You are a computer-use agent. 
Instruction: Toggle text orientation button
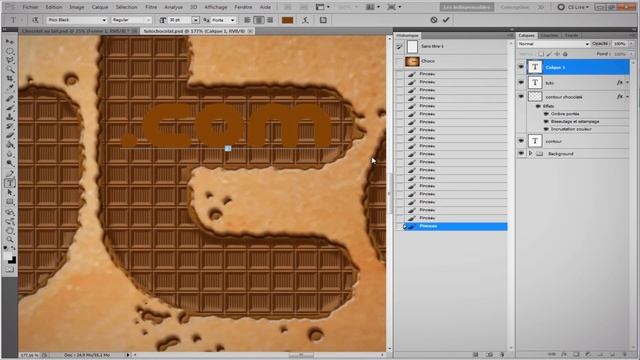(x=36, y=20)
